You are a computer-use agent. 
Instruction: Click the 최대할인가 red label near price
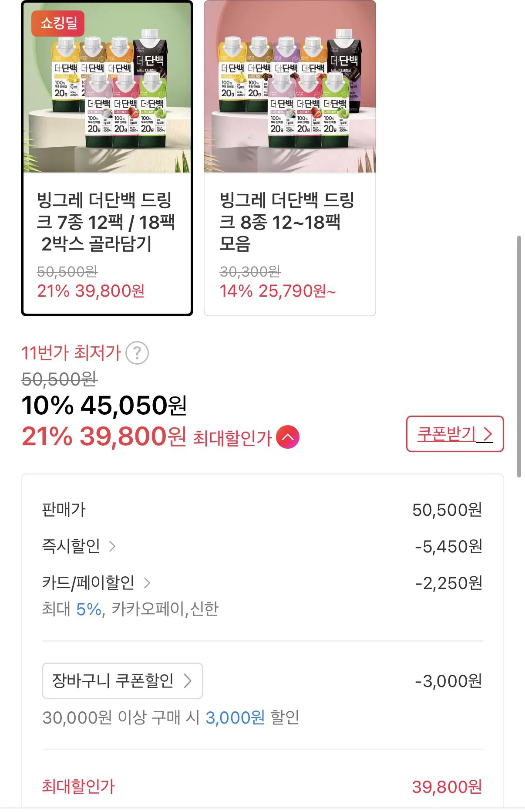tap(232, 438)
